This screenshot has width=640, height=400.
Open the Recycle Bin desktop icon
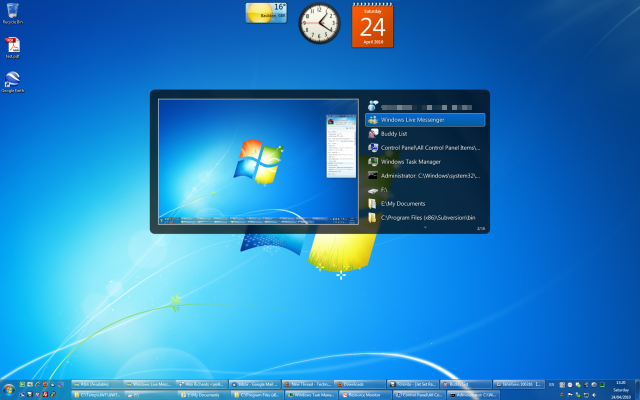click(12, 13)
